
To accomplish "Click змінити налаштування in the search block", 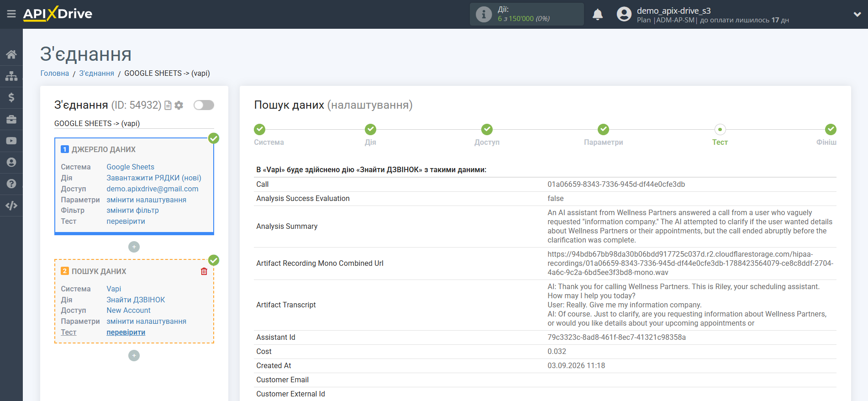I will pyautogui.click(x=146, y=321).
